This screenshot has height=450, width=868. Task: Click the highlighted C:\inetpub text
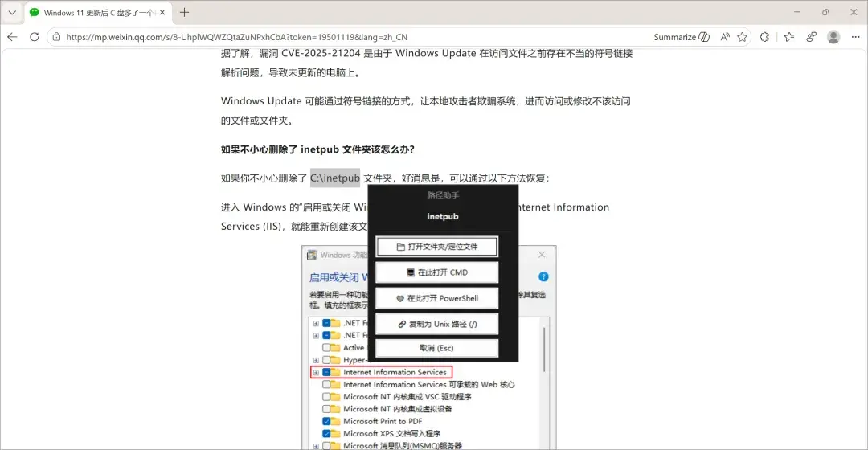tap(335, 178)
